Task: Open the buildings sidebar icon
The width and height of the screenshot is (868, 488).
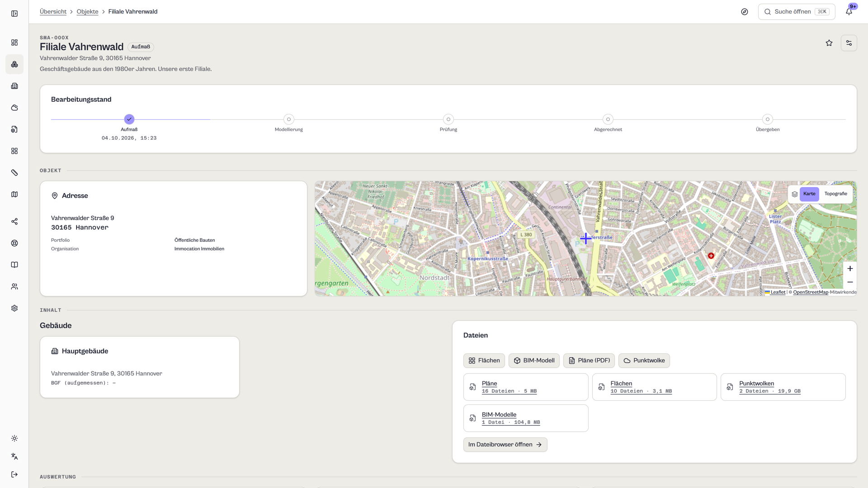Action: [14, 86]
